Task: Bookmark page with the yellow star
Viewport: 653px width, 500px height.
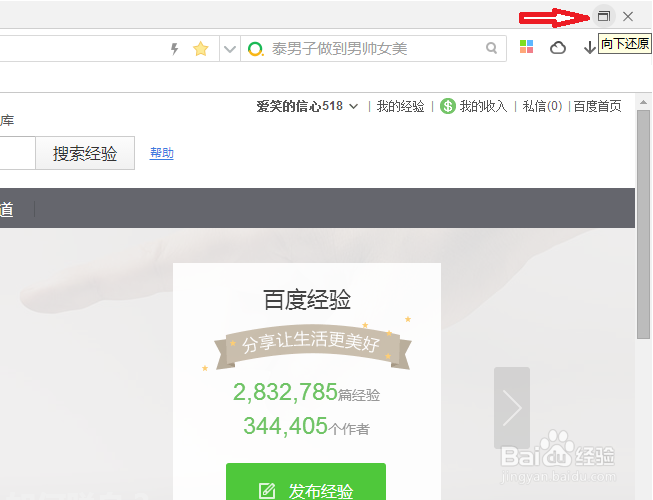Action: click(201, 49)
